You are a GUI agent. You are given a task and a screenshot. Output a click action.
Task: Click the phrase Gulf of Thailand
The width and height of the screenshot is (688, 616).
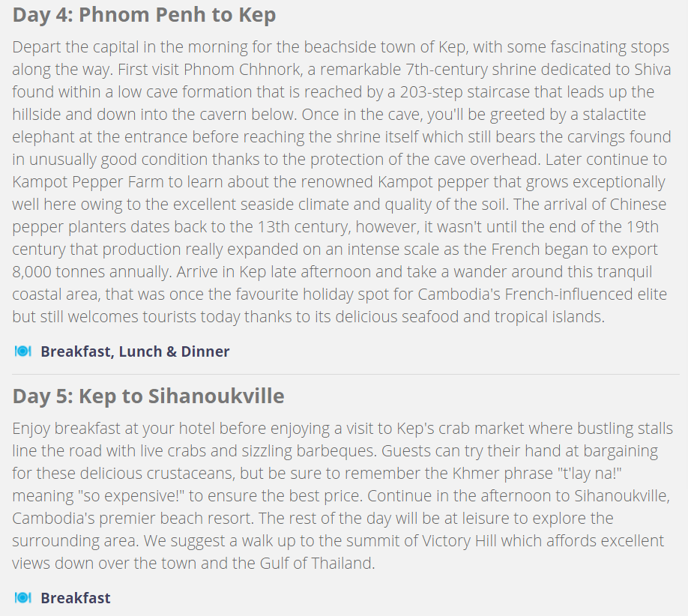tap(316, 564)
